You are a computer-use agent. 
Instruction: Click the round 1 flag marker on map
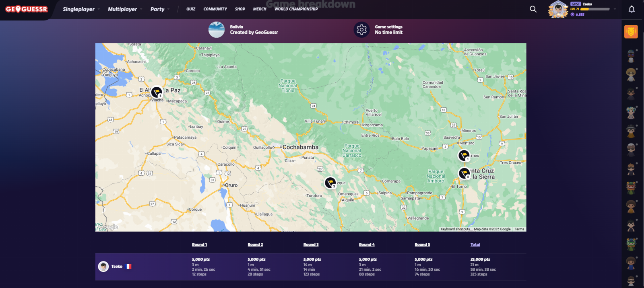(464, 155)
